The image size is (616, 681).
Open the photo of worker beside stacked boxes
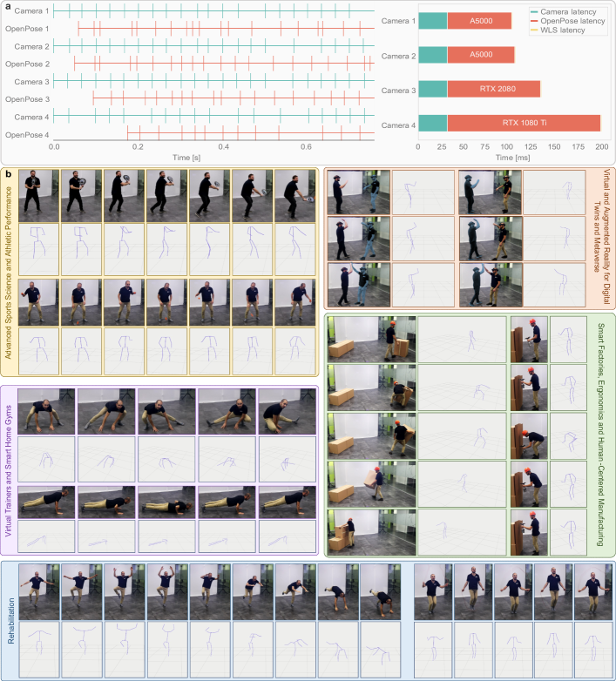[x=371, y=532]
